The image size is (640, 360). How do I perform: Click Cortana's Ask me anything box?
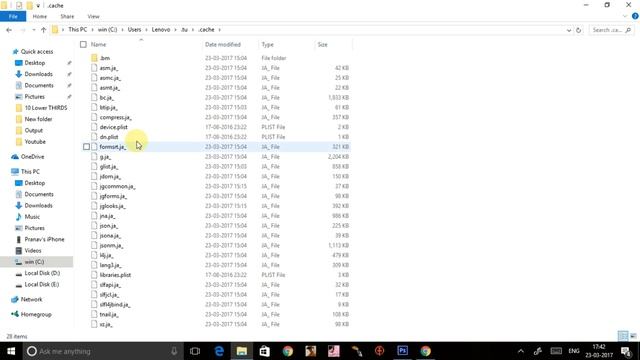pyautogui.click(x=102, y=351)
